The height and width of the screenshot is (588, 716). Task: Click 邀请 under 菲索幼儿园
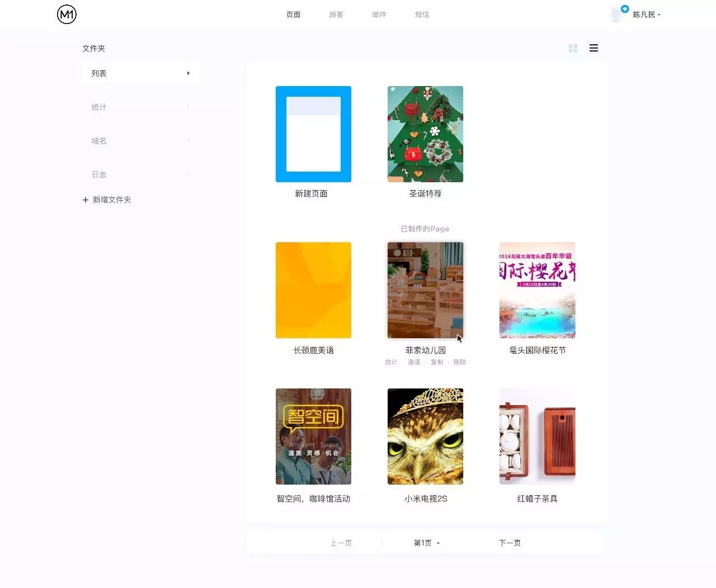[x=414, y=362]
